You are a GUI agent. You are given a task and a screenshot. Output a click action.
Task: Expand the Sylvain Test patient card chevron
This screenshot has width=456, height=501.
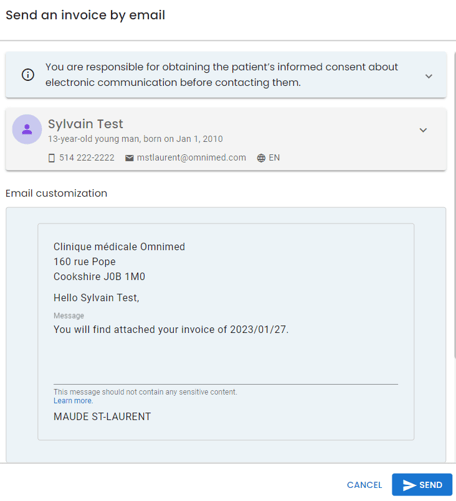tap(423, 130)
